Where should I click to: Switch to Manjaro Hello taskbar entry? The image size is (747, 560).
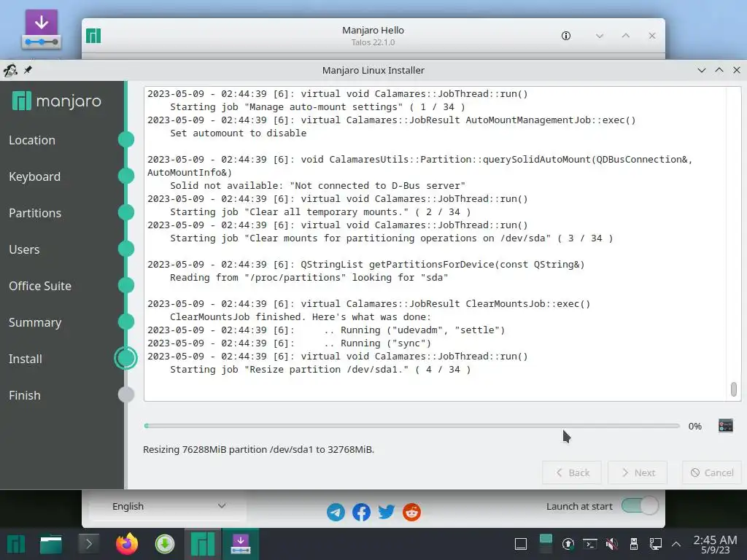203,544
